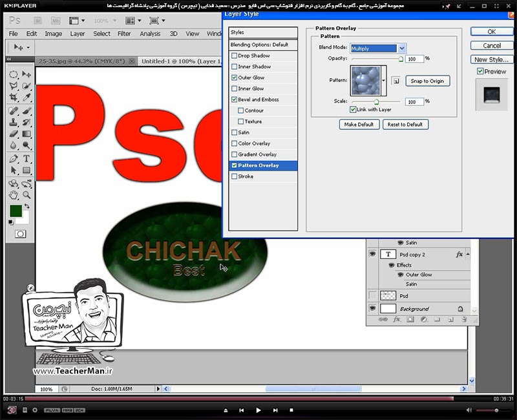
Task: Select the Gradient tool
Action: click(x=26, y=134)
